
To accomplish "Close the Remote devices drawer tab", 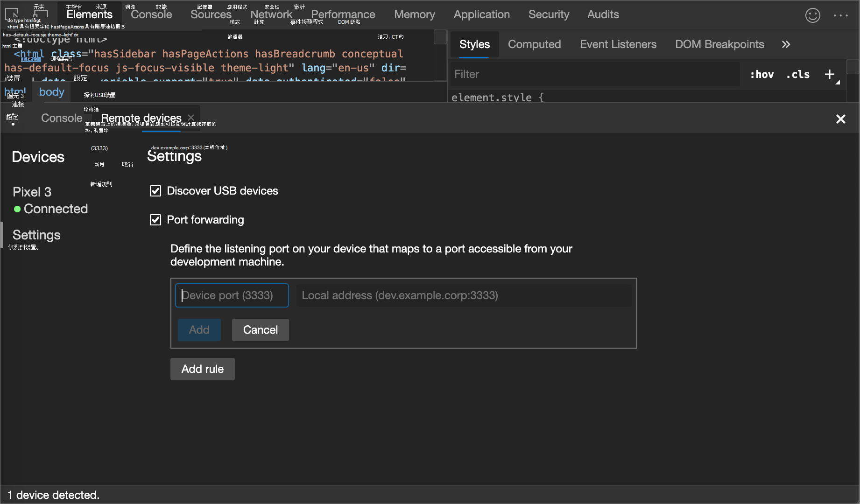I will coord(191,118).
